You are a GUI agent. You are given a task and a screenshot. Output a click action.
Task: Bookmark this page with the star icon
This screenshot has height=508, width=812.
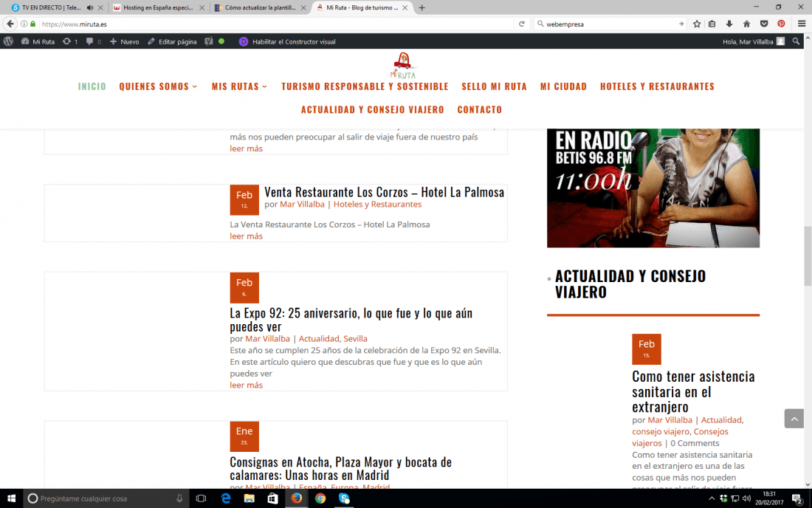pyautogui.click(x=697, y=24)
